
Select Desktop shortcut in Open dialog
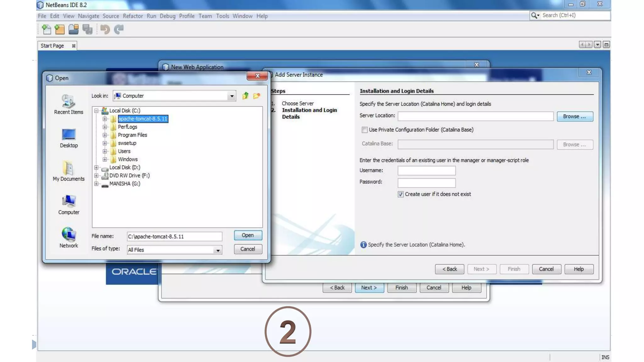[69, 138]
